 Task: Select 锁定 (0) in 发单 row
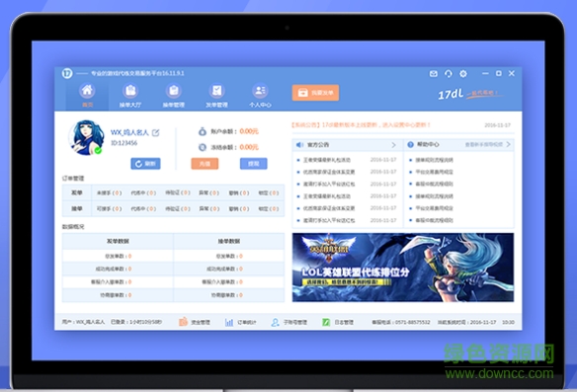pyautogui.click(x=269, y=193)
